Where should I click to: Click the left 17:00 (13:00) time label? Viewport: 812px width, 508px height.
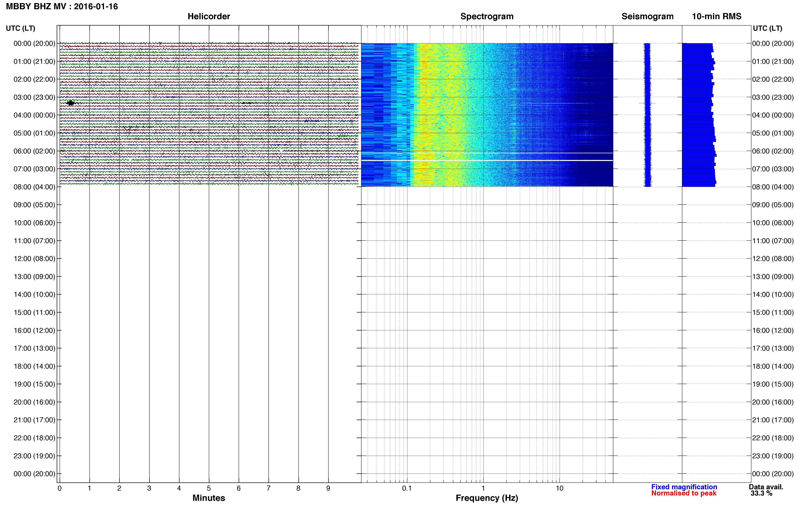34,348
